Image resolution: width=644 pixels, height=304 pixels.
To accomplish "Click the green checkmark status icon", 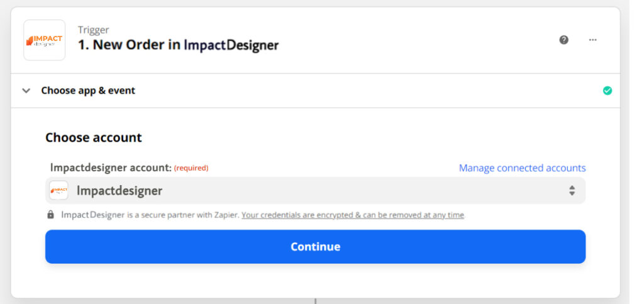I will 607,91.
